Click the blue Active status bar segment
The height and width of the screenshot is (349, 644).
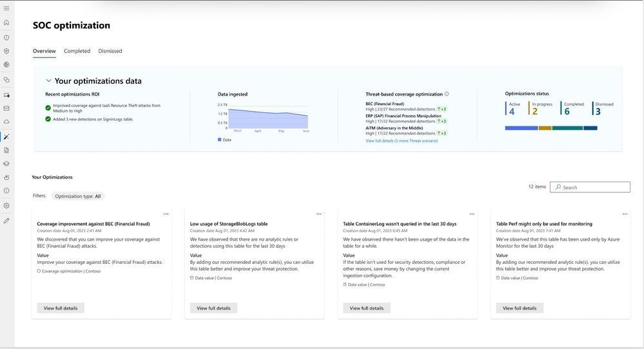pos(522,128)
